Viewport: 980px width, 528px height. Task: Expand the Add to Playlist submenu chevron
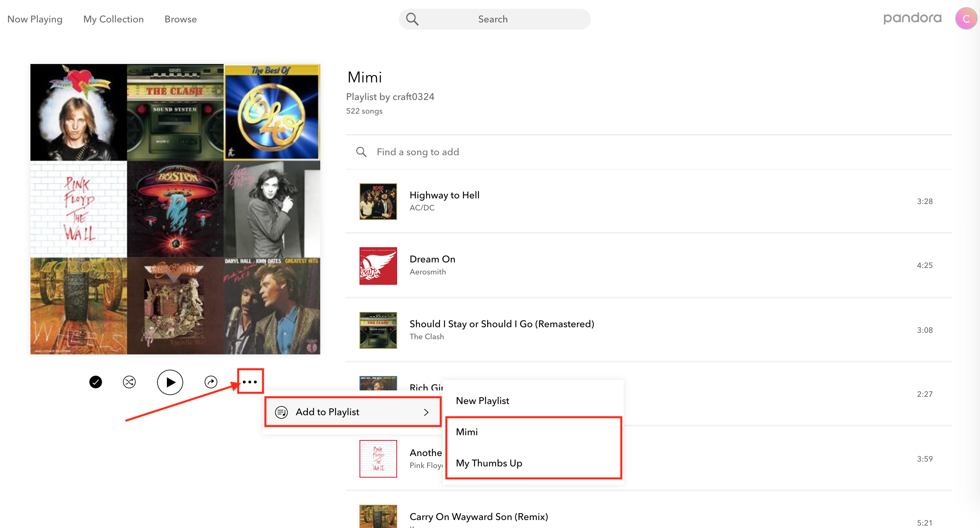click(x=426, y=412)
